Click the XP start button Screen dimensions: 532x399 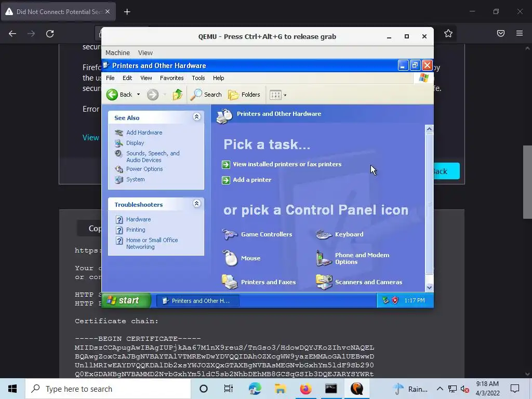[126, 300]
